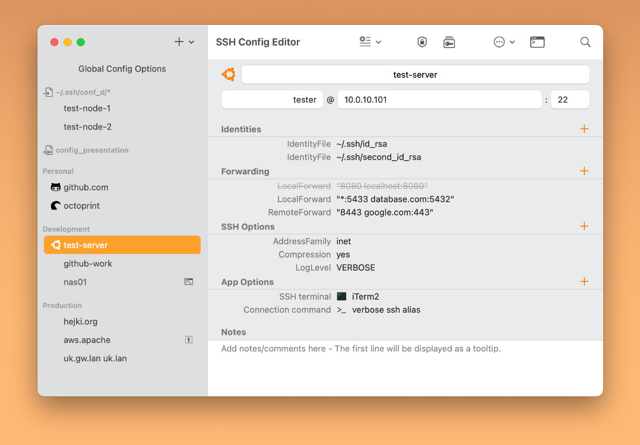This screenshot has width=640, height=445.
Task: Click the Forwarding section header
Action: [245, 171]
